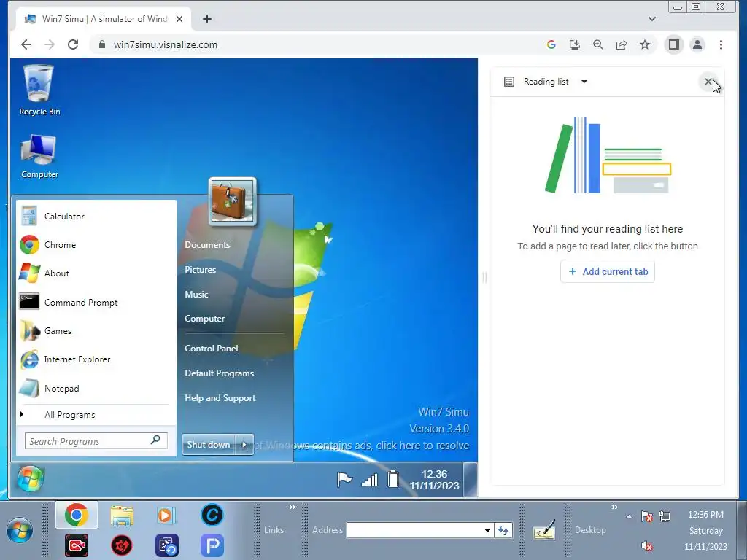Open the Recycle Bin desktop icon

(39, 90)
